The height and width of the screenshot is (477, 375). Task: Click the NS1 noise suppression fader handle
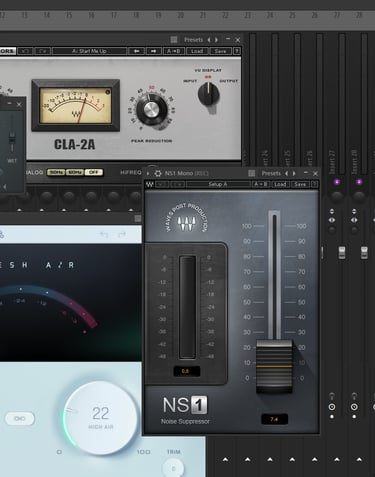point(274,366)
